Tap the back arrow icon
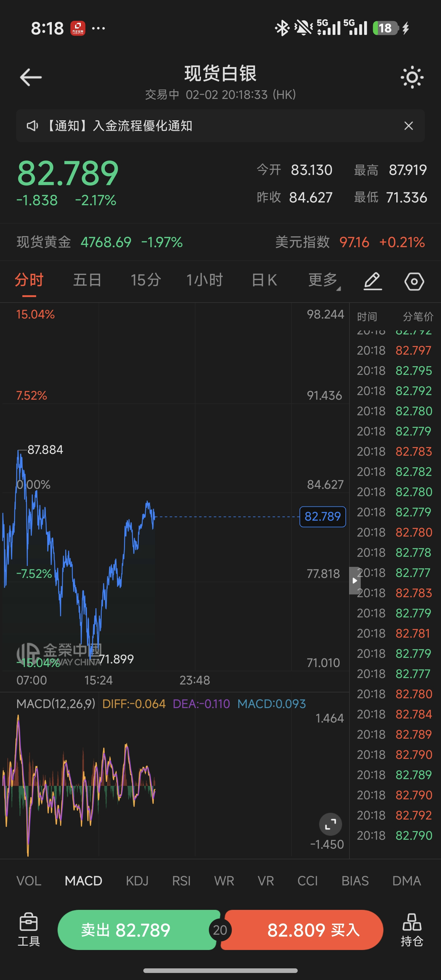 click(31, 77)
